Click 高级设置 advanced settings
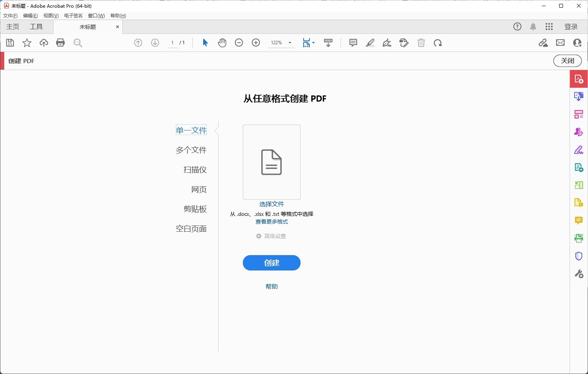588x374 pixels. 271,236
